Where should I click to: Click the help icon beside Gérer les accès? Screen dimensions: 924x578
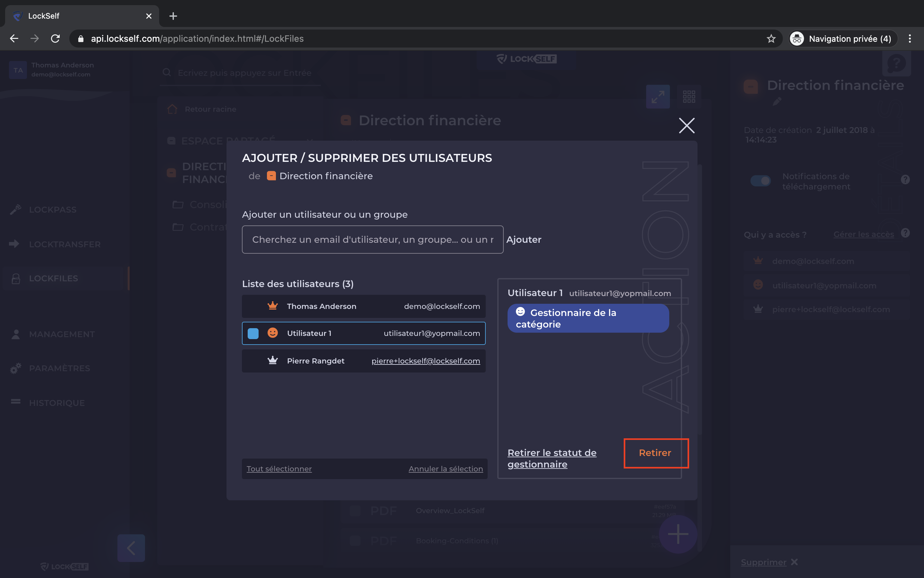(905, 233)
